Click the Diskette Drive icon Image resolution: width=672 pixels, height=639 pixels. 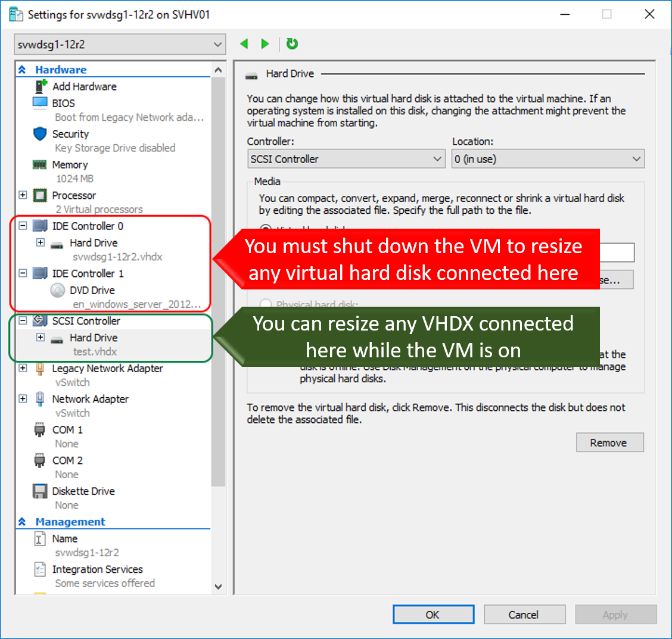click(x=39, y=491)
